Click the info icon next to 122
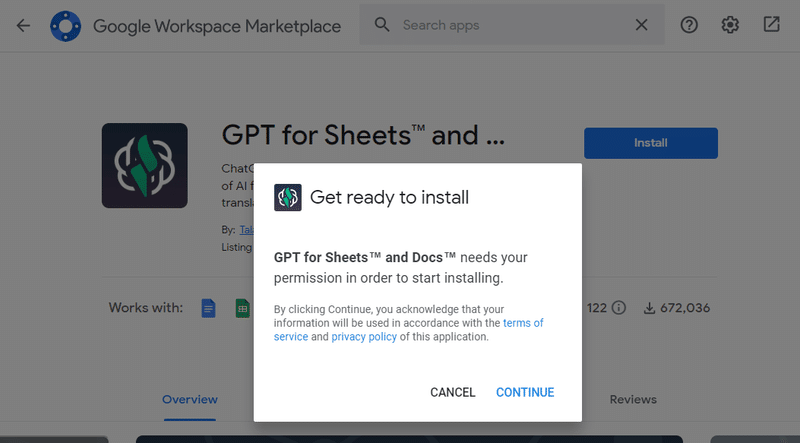This screenshot has height=443, width=800. coord(618,308)
